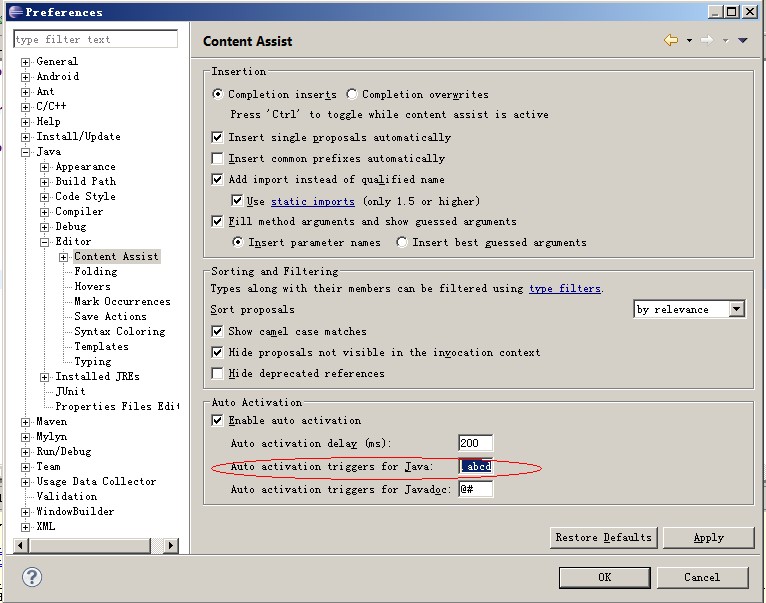
Task: Open the forward history dropdown arrow
Action: coord(725,41)
